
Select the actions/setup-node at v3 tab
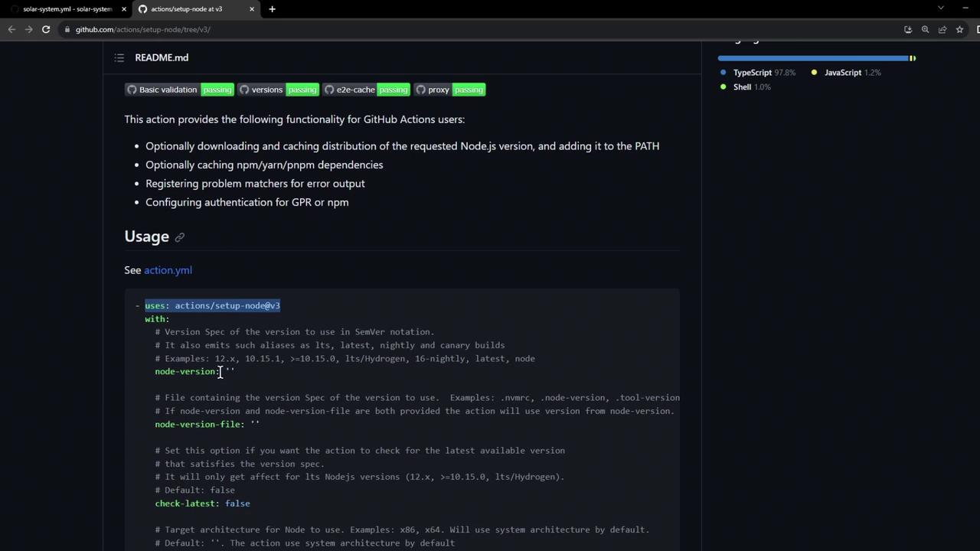point(196,9)
